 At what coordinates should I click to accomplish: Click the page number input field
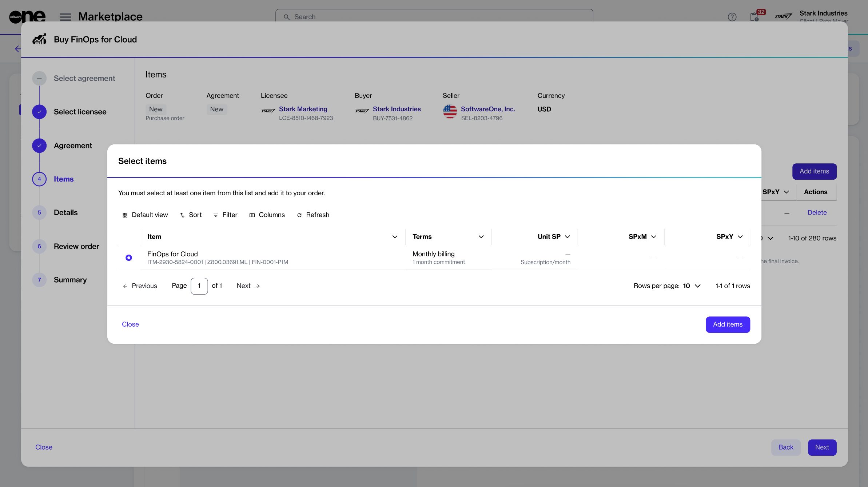point(199,286)
